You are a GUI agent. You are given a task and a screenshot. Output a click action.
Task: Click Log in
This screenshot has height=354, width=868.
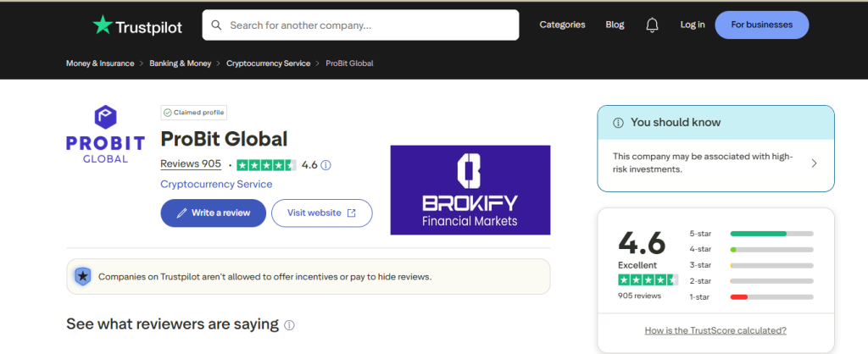[x=693, y=25]
